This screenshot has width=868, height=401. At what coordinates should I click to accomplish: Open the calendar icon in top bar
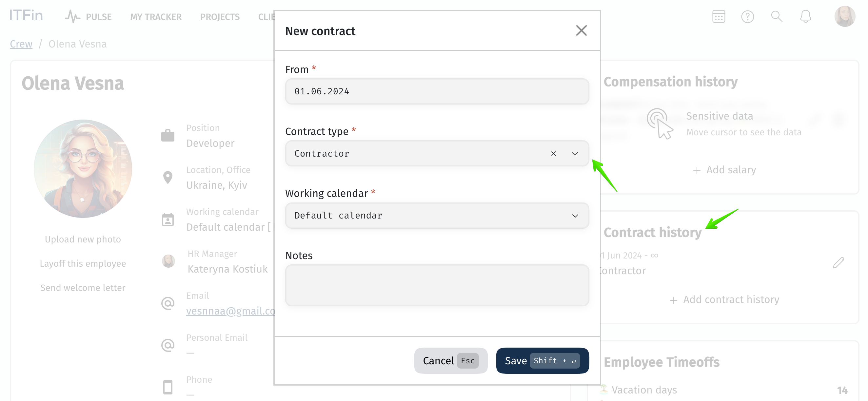[x=719, y=16]
